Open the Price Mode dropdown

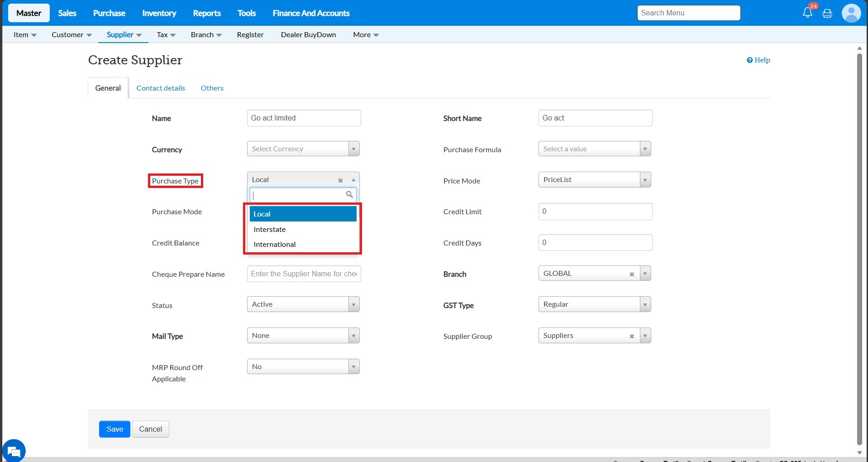[x=645, y=180]
